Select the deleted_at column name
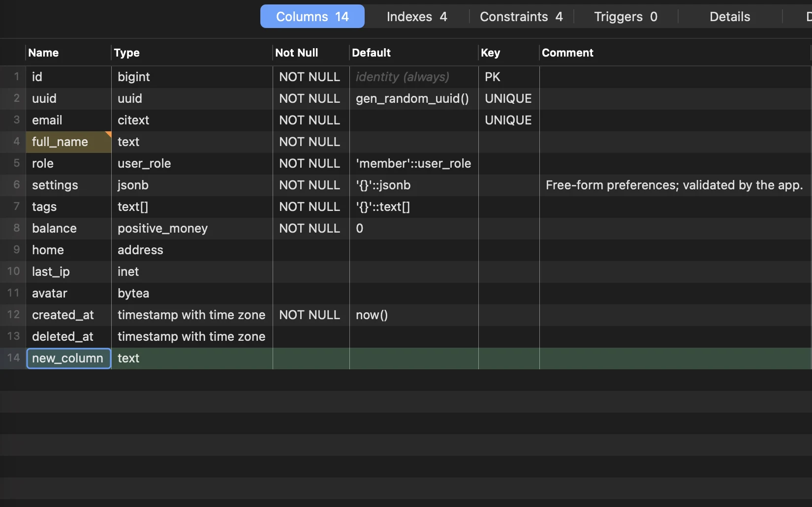812x507 pixels. [x=68, y=336]
